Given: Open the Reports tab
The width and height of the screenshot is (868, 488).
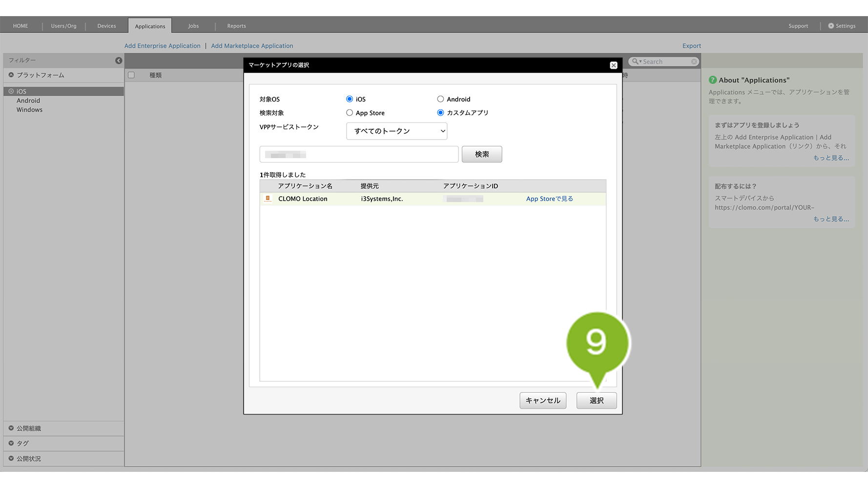Looking at the screenshot, I should (236, 26).
